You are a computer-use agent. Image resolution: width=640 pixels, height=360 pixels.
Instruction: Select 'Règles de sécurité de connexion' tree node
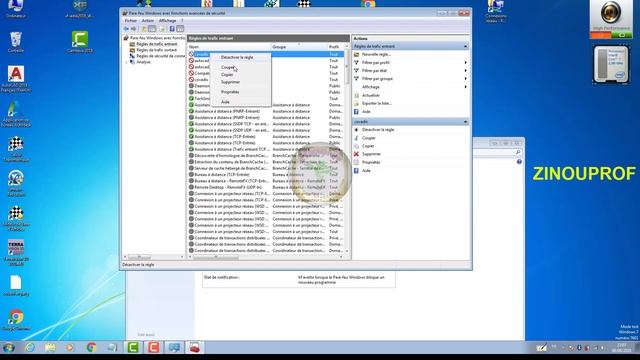tap(160, 56)
